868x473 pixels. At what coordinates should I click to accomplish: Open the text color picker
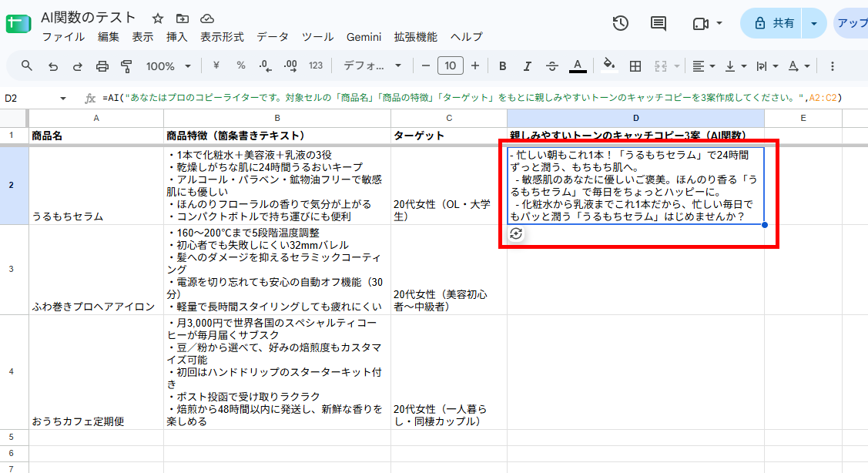point(578,66)
